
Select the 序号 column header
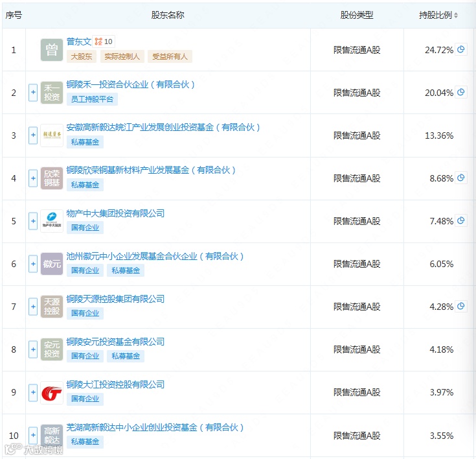14,15
